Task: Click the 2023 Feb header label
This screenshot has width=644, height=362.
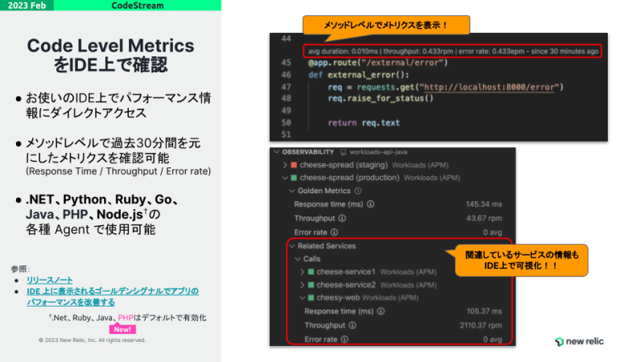Action: click(27, 6)
